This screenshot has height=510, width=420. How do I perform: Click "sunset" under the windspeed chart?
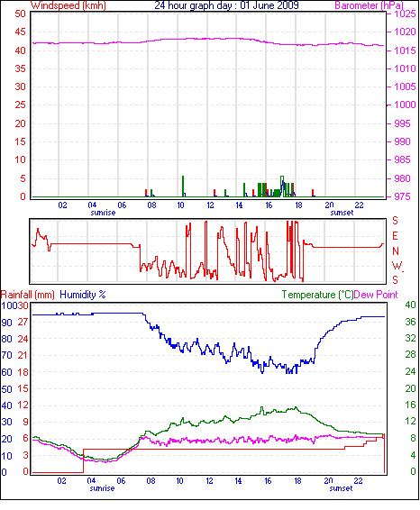[x=342, y=213]
